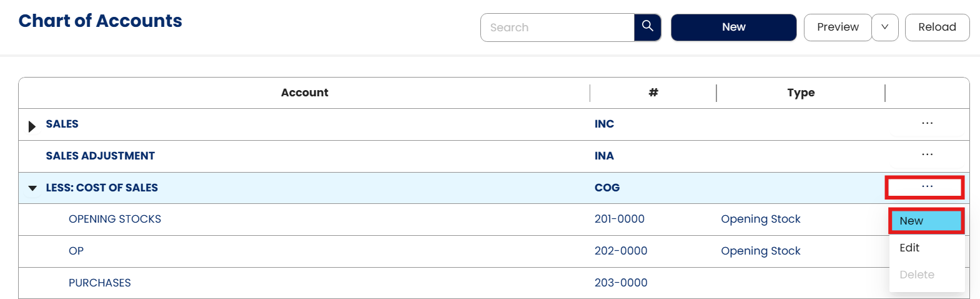The width and height of the screenshot is (980, 299).
Task: Click the magnifying glass search icon
Action: click(647, 27)
